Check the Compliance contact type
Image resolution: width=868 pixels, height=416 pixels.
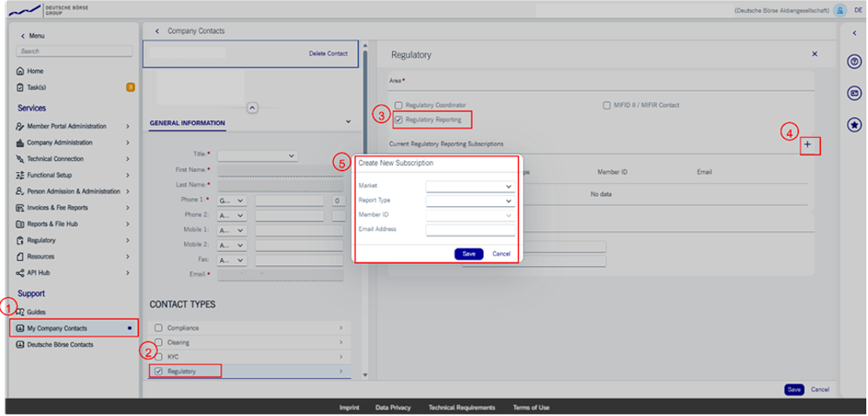click(x=158, y=328)
